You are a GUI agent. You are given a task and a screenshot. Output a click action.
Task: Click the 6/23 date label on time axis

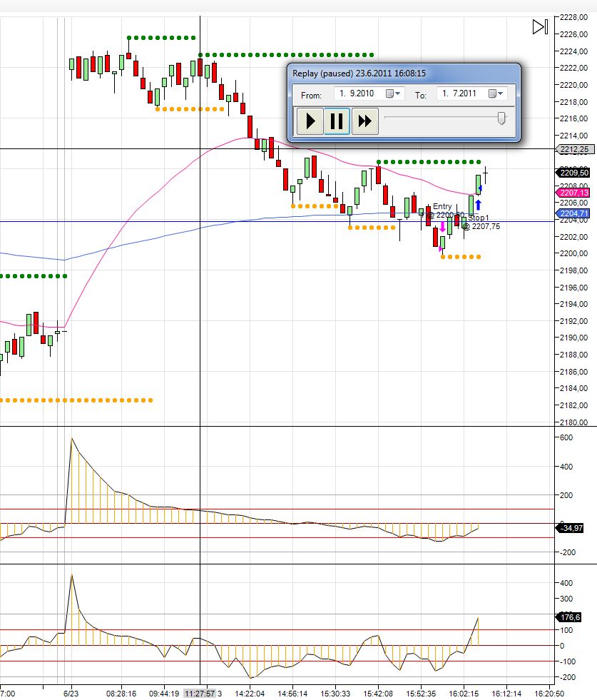[x=71, y=694]
